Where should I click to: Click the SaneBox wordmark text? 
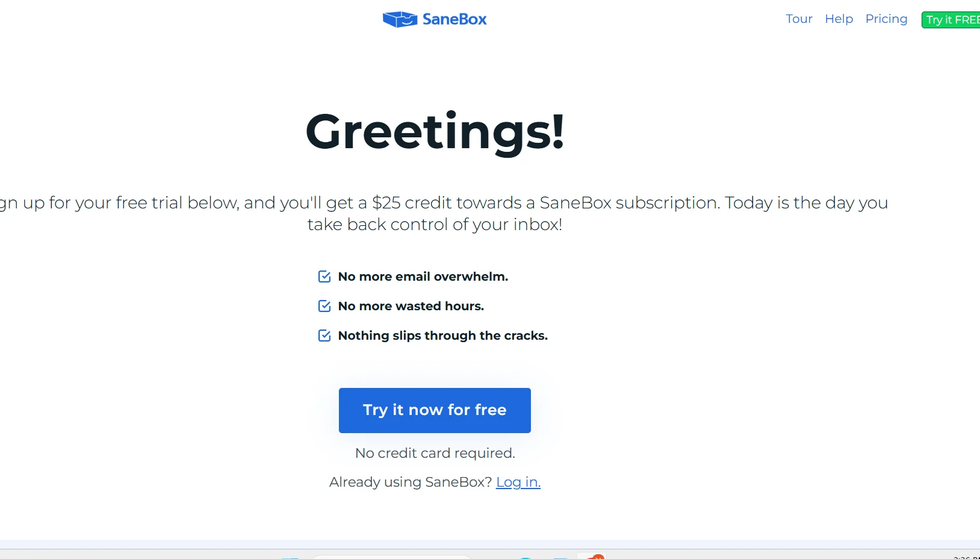click(454, 19)
